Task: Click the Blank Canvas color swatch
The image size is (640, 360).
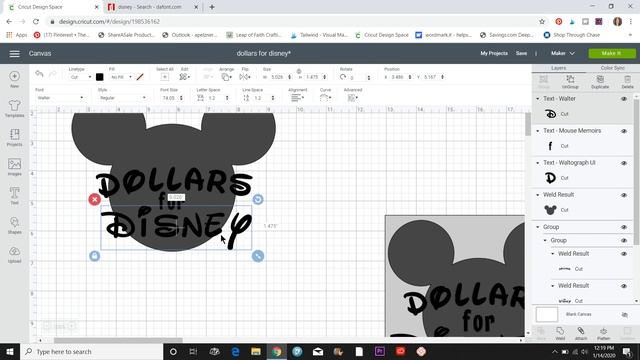Action: point(547,315)
